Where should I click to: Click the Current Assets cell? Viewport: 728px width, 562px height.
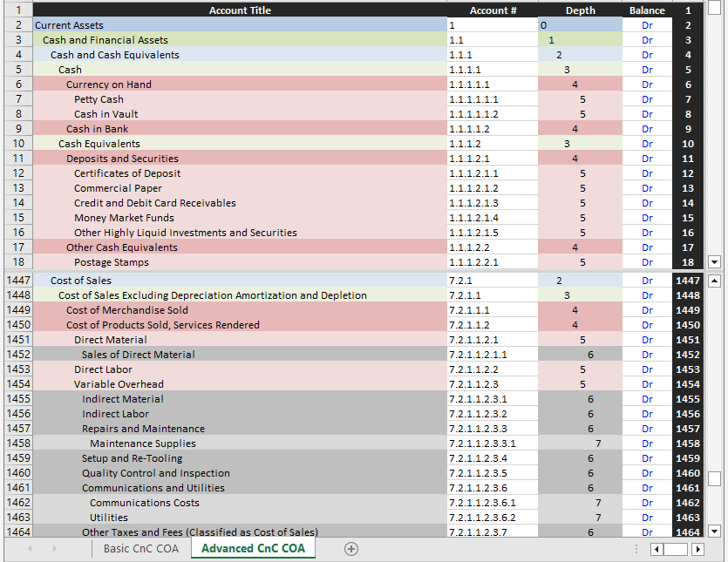point(240,25)
